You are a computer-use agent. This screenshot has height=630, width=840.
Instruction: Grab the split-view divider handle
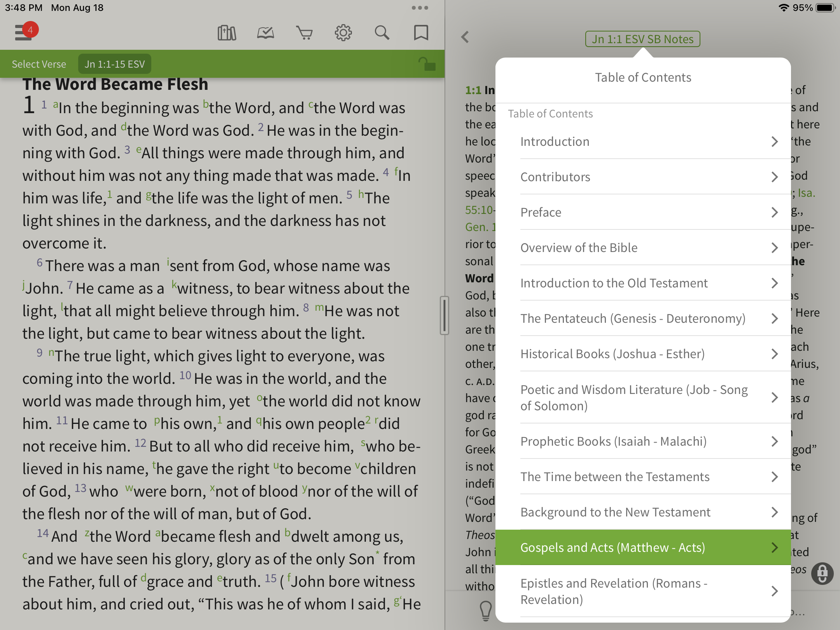point(444,315)
